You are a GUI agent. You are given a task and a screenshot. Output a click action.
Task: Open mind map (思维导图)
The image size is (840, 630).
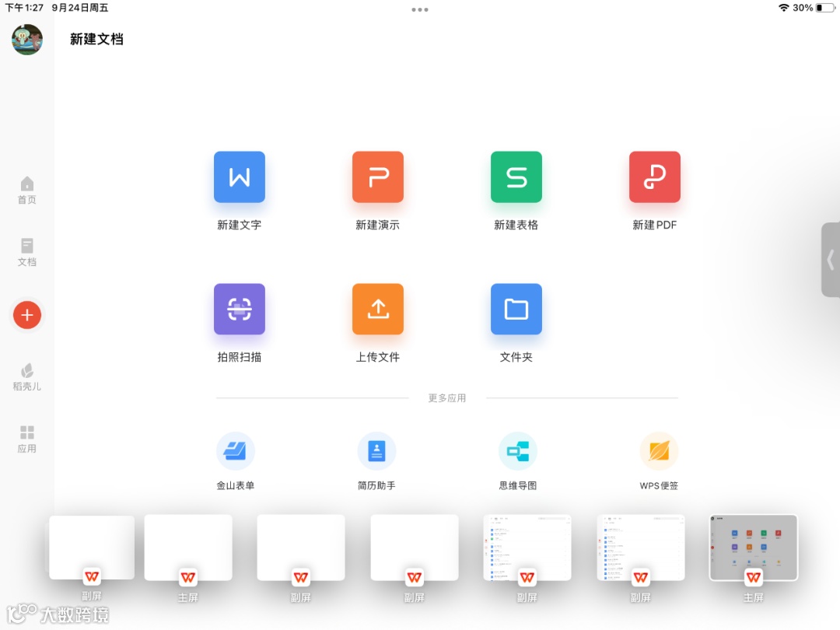tap(518, 451)
